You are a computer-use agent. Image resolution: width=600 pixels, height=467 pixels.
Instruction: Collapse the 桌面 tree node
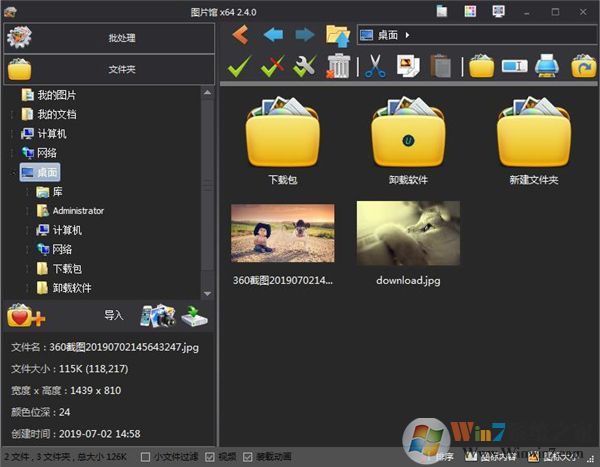point(11,172)
